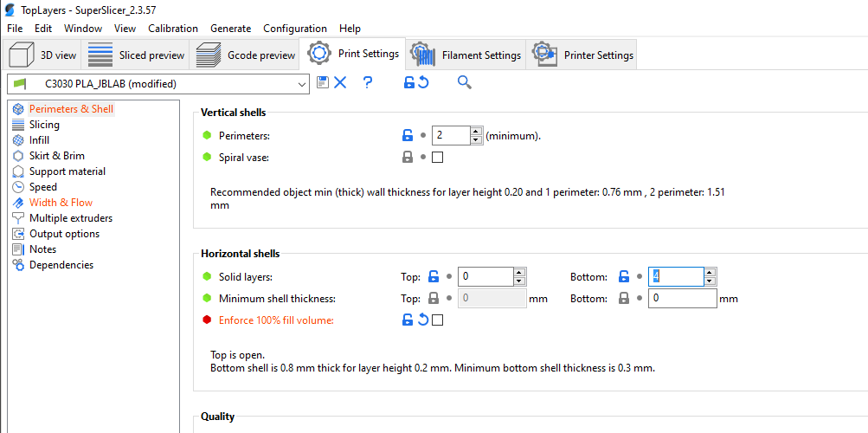The width and height of the screenshot is (868, 433).
Task: Open the File menu
Action: (15, 29)
